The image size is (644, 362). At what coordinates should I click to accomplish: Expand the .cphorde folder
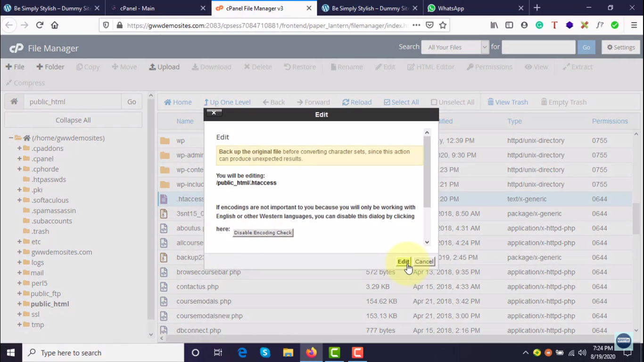19,169
